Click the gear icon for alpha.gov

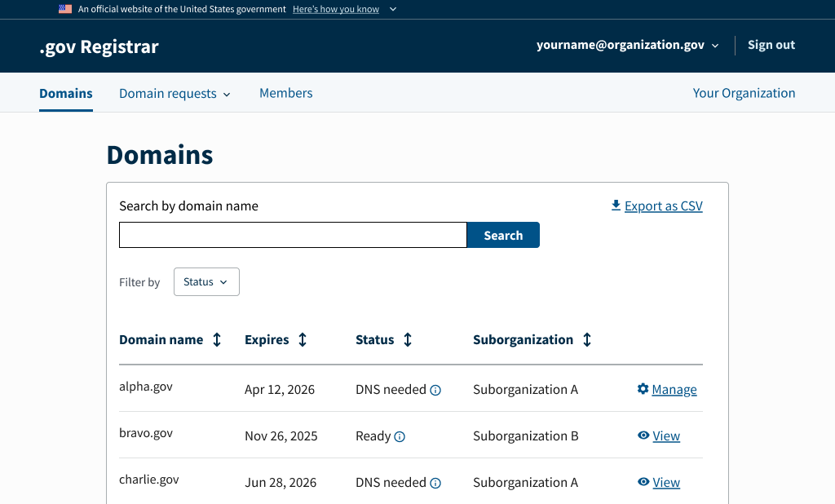pos(643,389)
